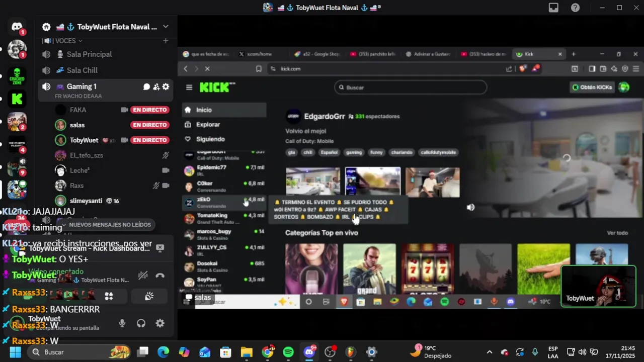Toggle Discord headphones deafen
Image resolution: width=644 pixels, height=362 pixels.
click(x=141, y=323)
